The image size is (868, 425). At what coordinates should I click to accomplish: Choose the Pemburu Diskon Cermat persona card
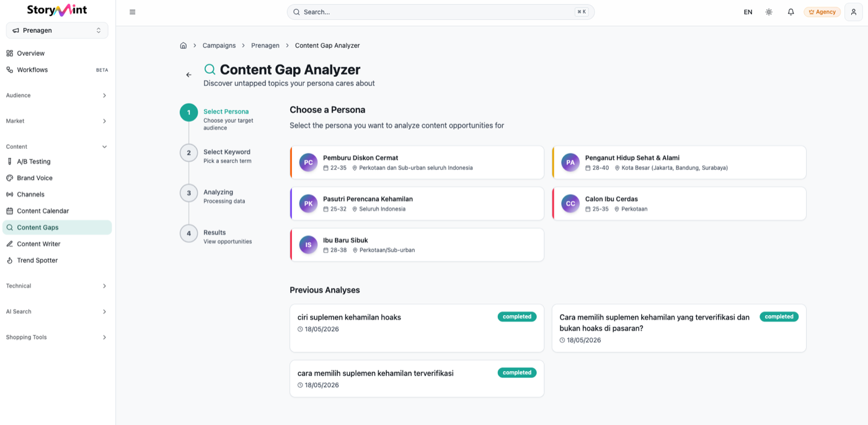pos(417,163)
